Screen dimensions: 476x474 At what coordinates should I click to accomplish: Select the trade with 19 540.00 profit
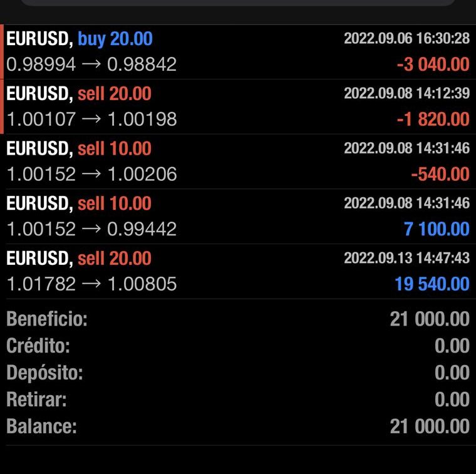(238, 272)
